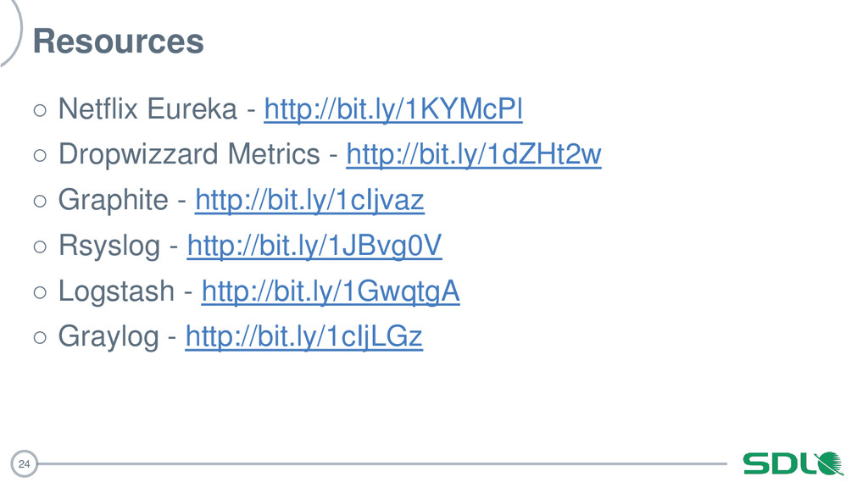The height and width of the screenshot is (488, 868).
Task: Click the bullet circle beside Rsyslog
Action: click(40, 247)
